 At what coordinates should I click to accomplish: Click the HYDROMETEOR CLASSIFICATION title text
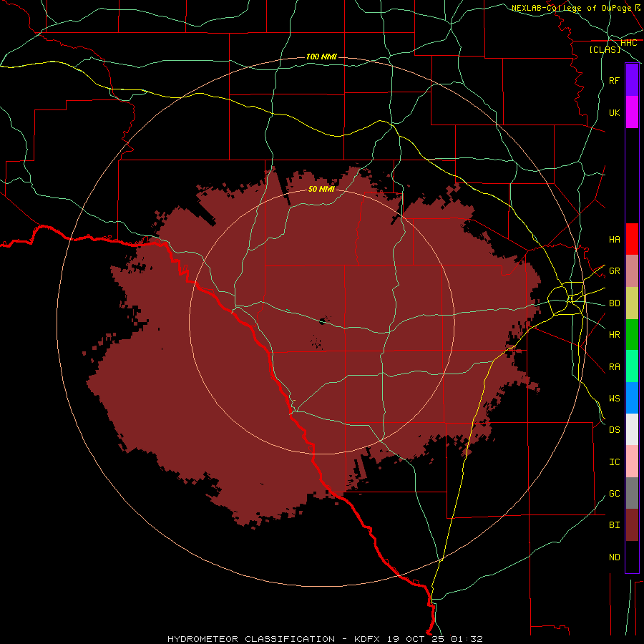click(x=251, y=639)
